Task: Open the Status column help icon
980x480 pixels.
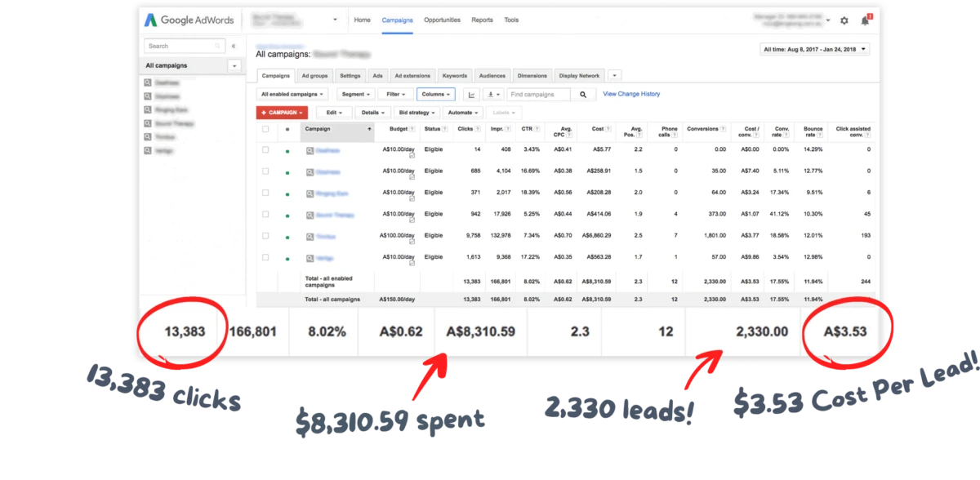Action: pos(444,129)
